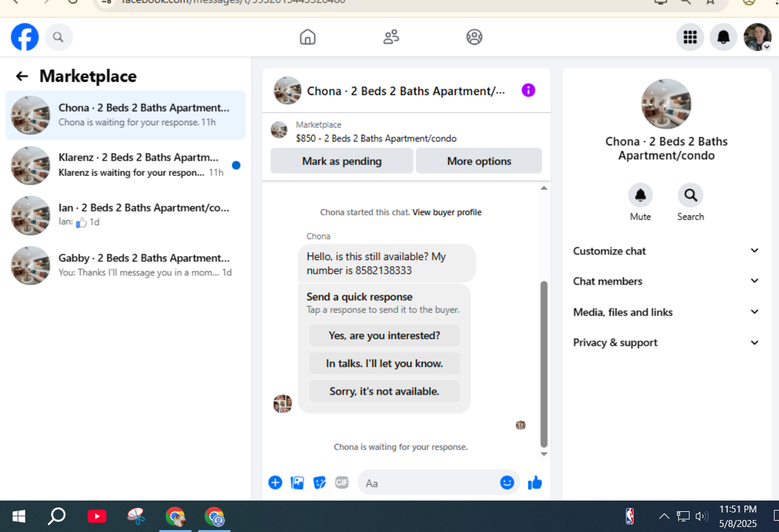Viewport: 779px width, 532px height.
Task: Click Chona's message about availability
Action: (x=387, y=263)
